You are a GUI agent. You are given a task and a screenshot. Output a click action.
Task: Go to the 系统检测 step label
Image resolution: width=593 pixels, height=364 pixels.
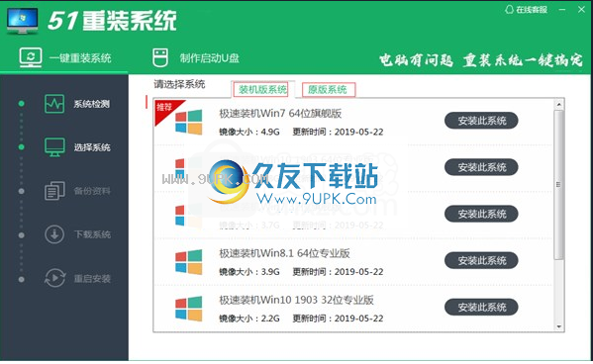(x=91, y=104)
